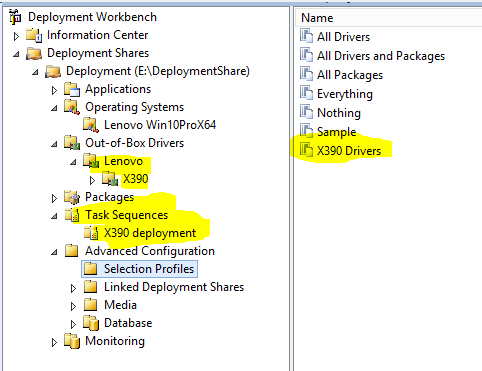
Task: Expand the Database node
Action: point(73,324)
